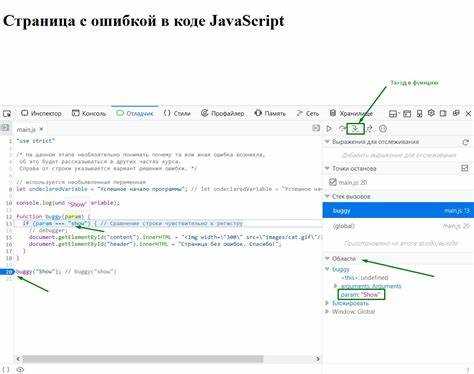Viewport: 474px width, 374px height.
Task: Click the scrollbar right arrow
Action: (x=317, y=359)
